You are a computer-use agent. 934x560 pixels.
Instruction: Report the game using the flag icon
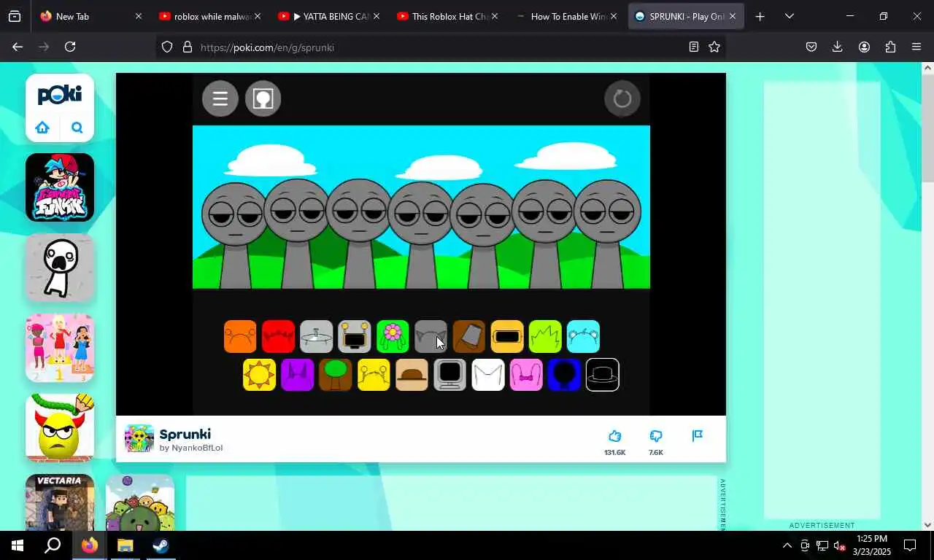(x=698, y=436)
